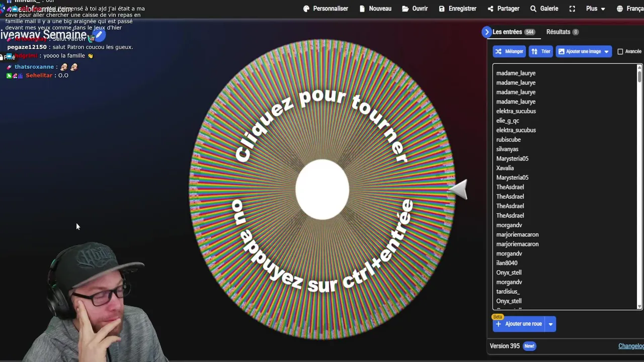Switch to the Les entrées tab
This screenshot has width=644, height=362.
pyautogui.click(x=513, y=32)
